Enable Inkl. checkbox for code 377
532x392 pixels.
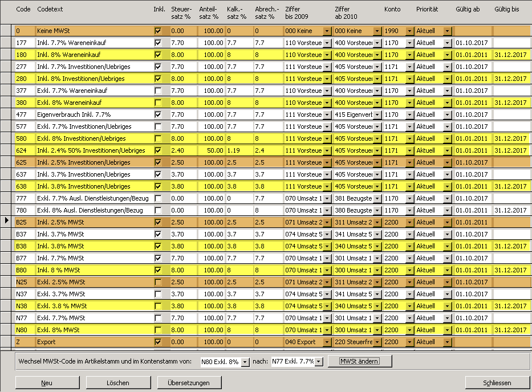click(158, 91)
